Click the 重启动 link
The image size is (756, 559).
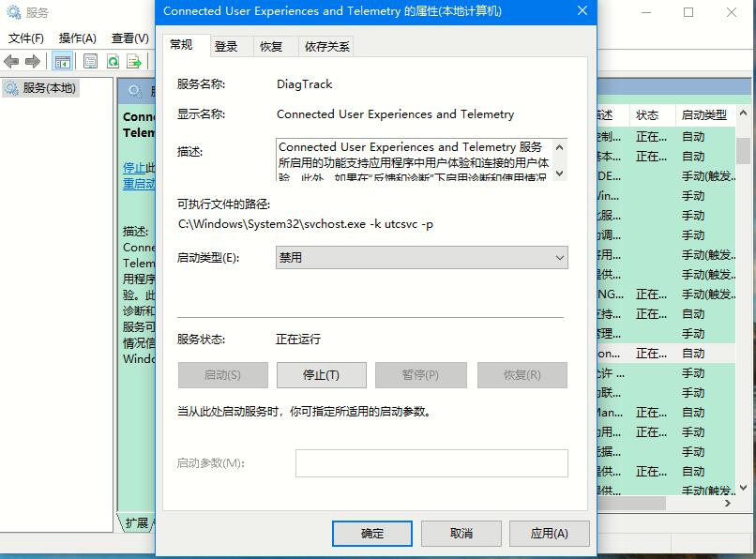click(x=134, y=183)
